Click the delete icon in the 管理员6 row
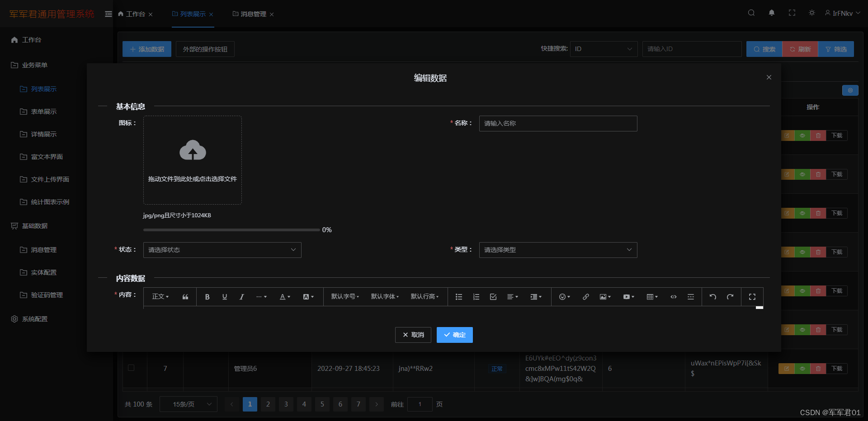Viewport: 868px width, 421px height. [x=818, y=369]
